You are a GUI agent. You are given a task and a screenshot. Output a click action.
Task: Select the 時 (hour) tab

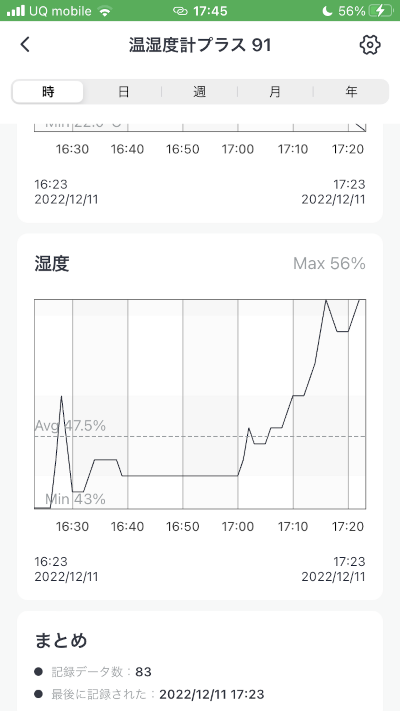click(48, 92)
